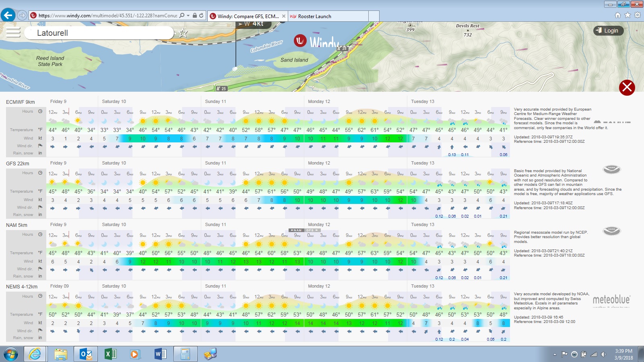Image resolution: width=644 pixels, height=362 pixels.
Task: Open Word from taskbar
Action: (160, 354)
